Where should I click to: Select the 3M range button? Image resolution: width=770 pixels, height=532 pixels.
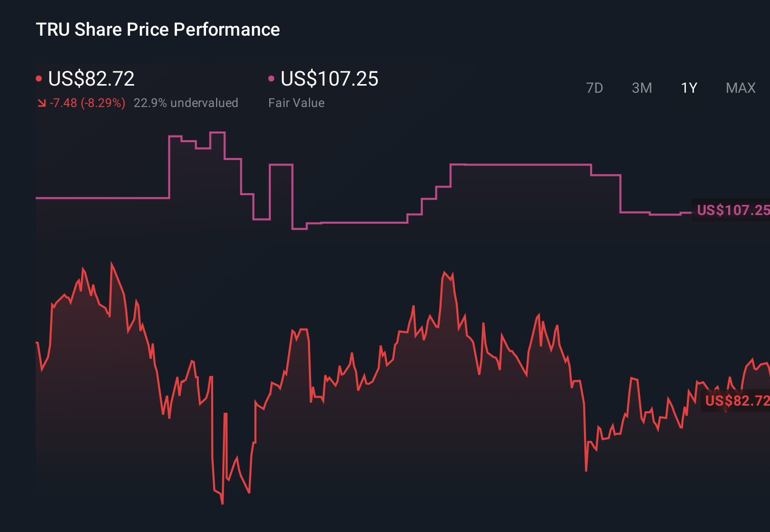pyautogui.click(x=641, y=88)
